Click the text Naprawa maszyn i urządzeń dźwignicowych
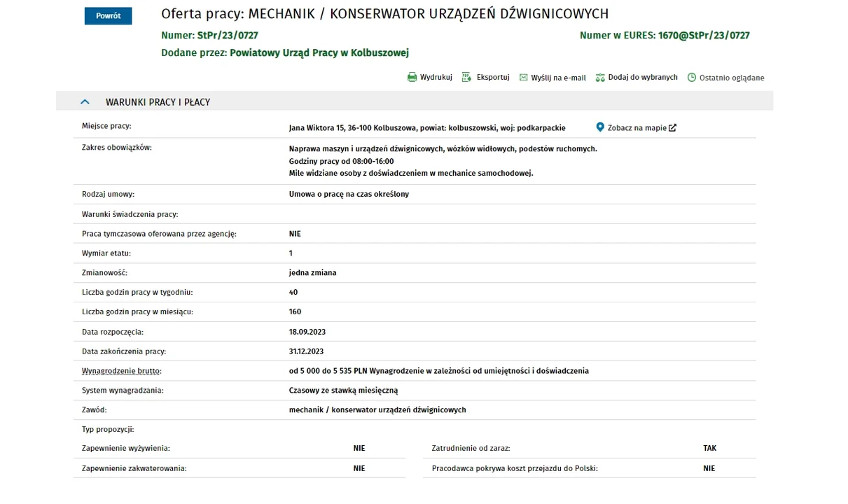The width and height of the screenshot is (848, 504). (x=366, y=148)
